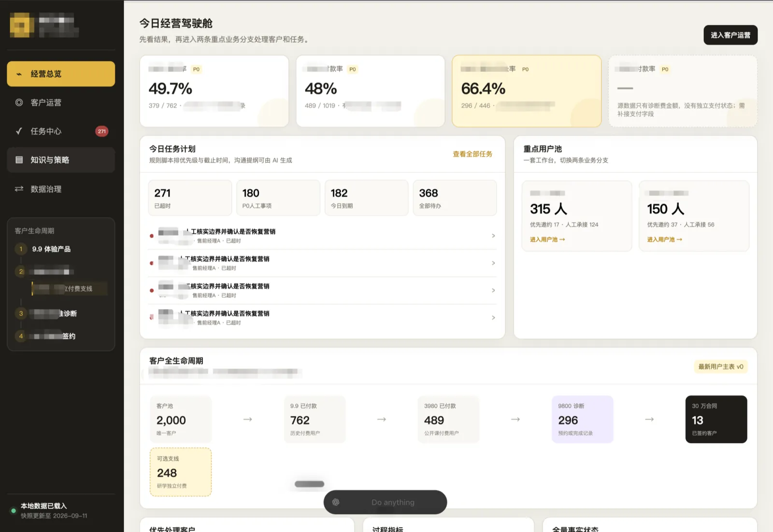The height and width of the screenshot is (532, 773).
Task: Click the green status dot beside 本地数据已载入
Action: 14,510
